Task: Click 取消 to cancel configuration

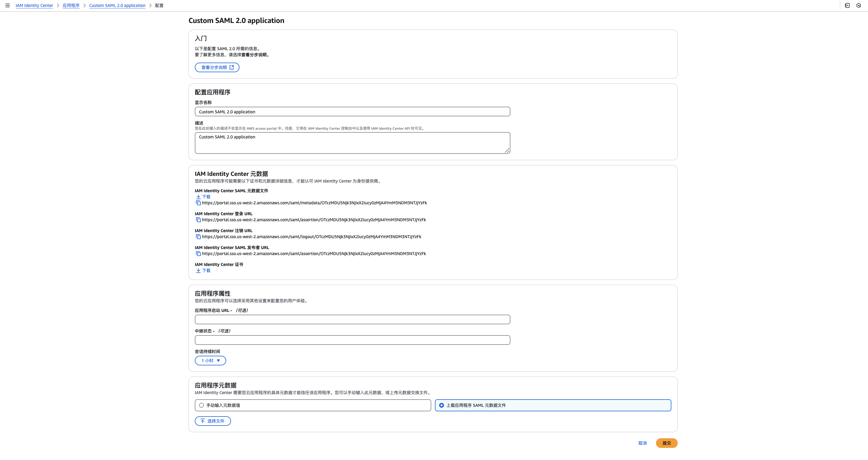Action: 642,443
